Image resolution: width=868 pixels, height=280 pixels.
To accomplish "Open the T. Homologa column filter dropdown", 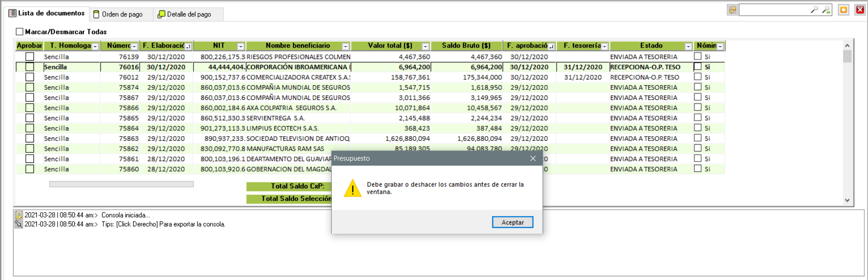I will (95, 46).
